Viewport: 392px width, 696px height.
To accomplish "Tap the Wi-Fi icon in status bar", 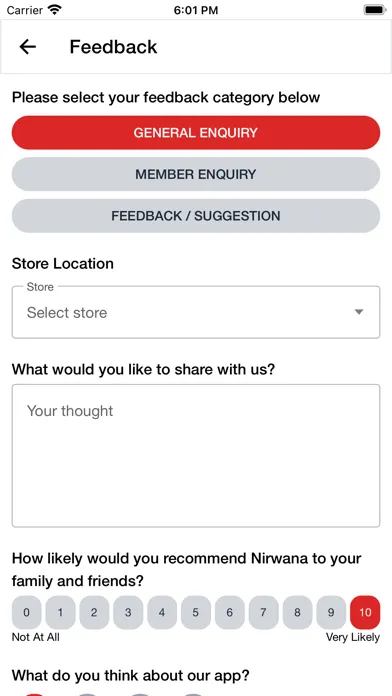I will [55, 9].
